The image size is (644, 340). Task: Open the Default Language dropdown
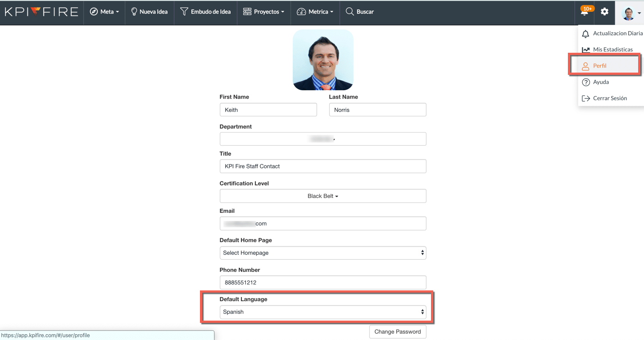coord(322,312)
